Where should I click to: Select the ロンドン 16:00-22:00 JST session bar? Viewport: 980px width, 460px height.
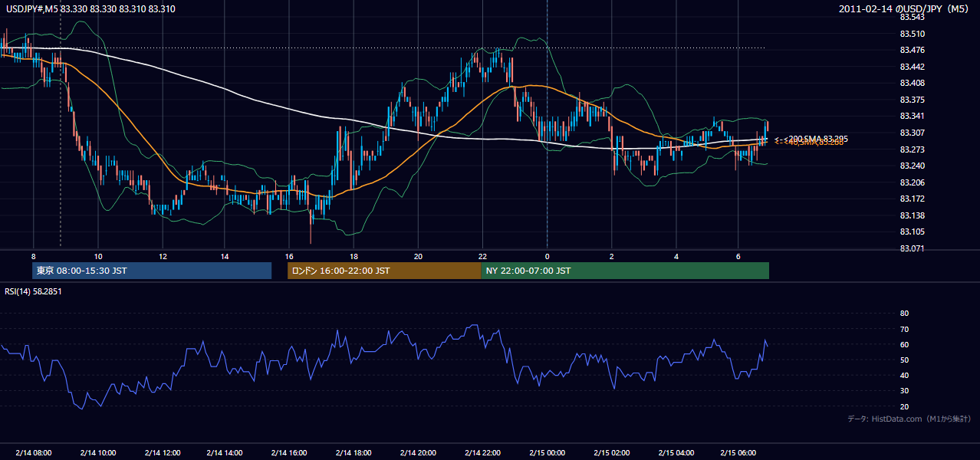pyautogui.click(x=384, y=271)
